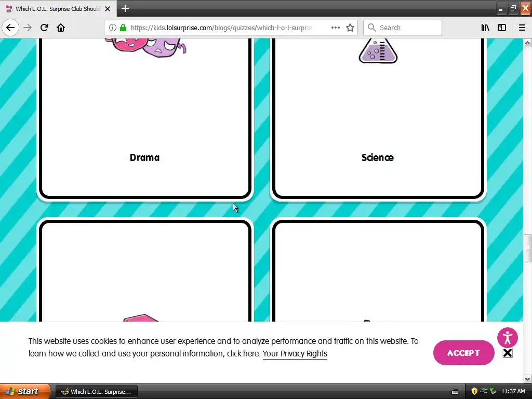This screenshot has width=532, height=399.
Task: Click the page scrollbar down arrow
Action: point(528,379)
